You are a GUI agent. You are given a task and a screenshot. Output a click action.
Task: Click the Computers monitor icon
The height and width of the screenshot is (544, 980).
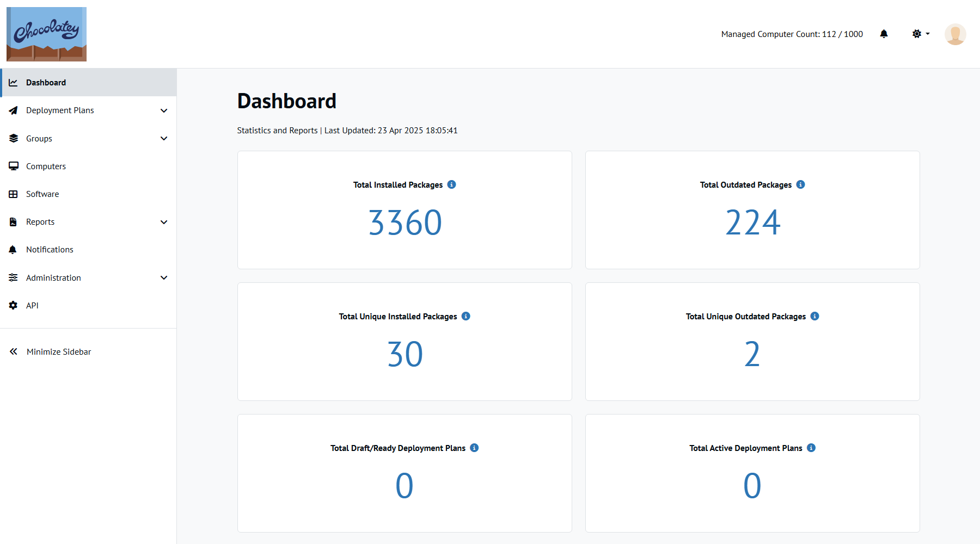tap(13, 166)
